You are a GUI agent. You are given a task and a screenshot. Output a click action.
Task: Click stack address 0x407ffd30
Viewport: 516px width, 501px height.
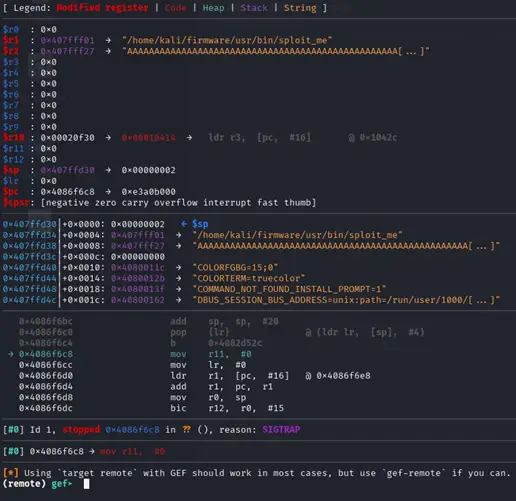click(x=30, y=224)
